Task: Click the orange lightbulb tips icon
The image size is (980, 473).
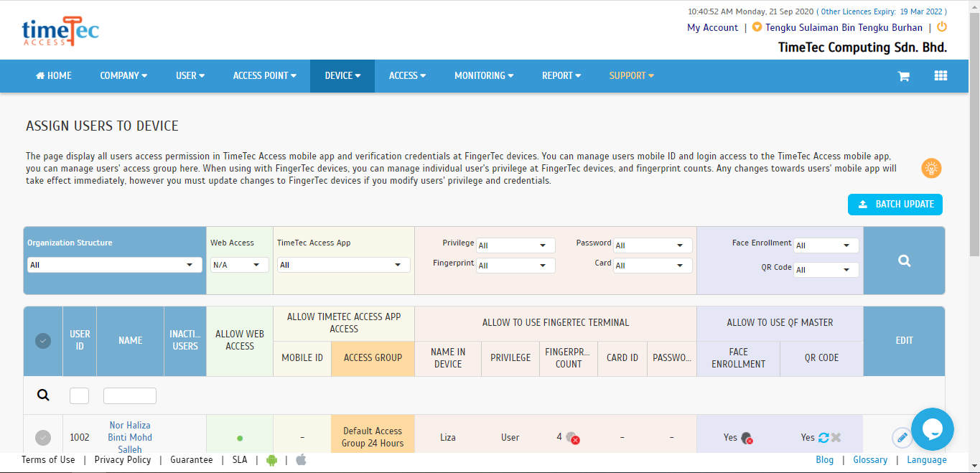Action: click(931, 168)
